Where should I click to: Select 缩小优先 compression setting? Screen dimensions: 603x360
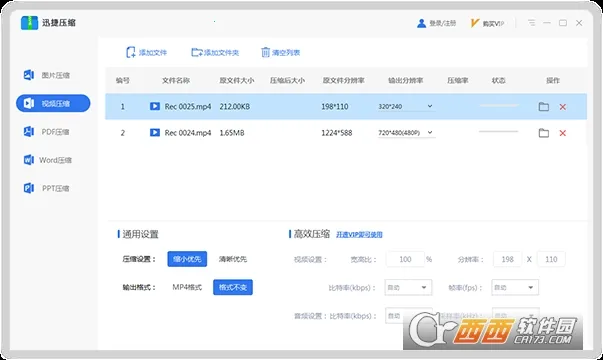pos(187,259)
